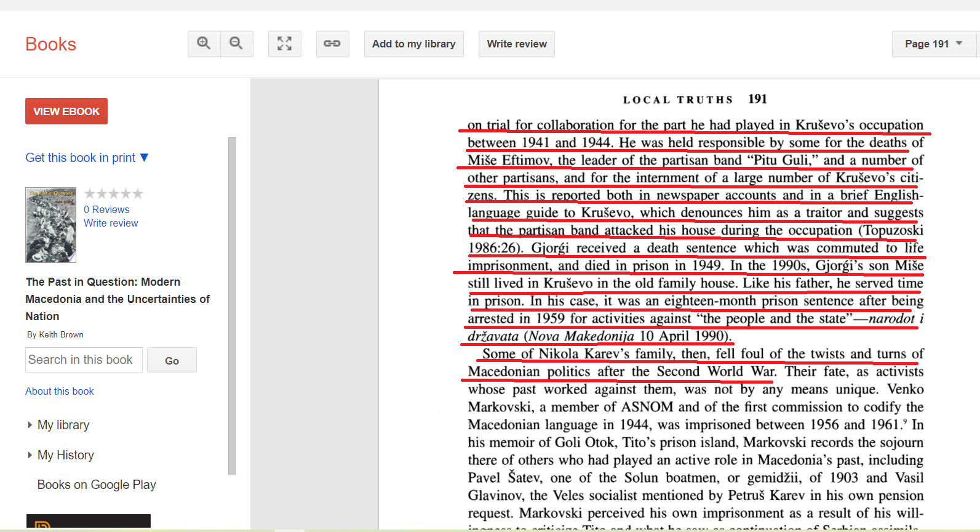Click the sidebar vertical scrollbar
The width and height of the screenshot is (980, 532).
(232, 306)
